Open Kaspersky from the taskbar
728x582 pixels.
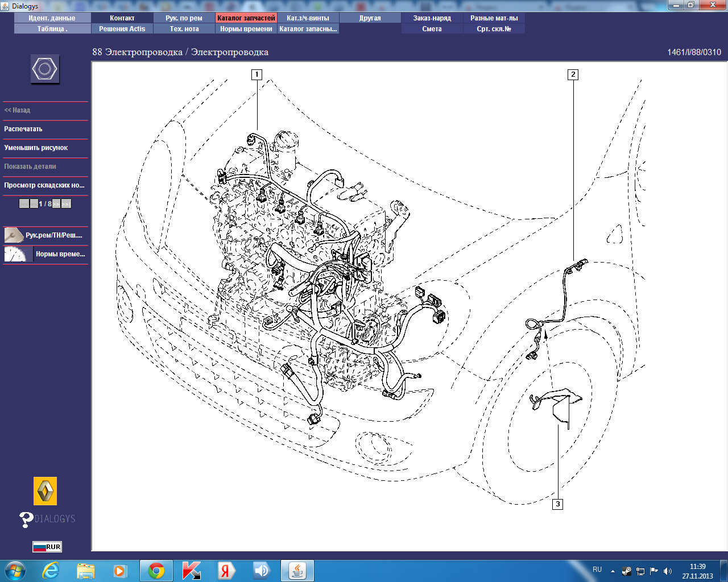tap(192, 571)
